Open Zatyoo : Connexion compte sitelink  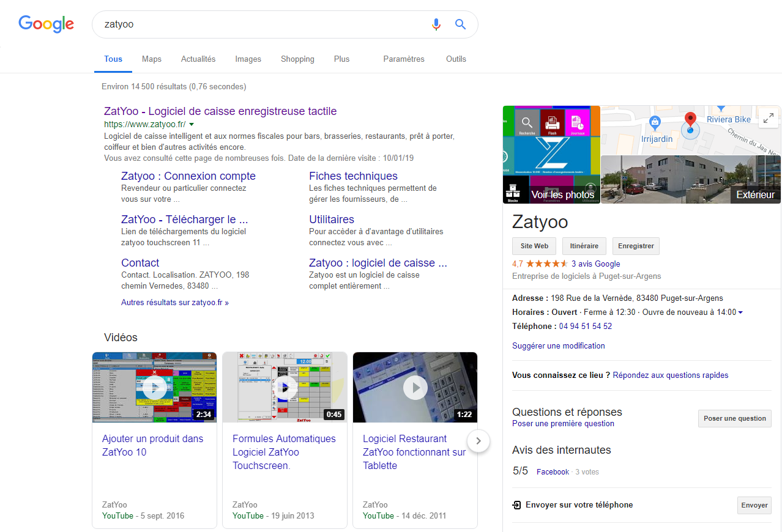188,176
